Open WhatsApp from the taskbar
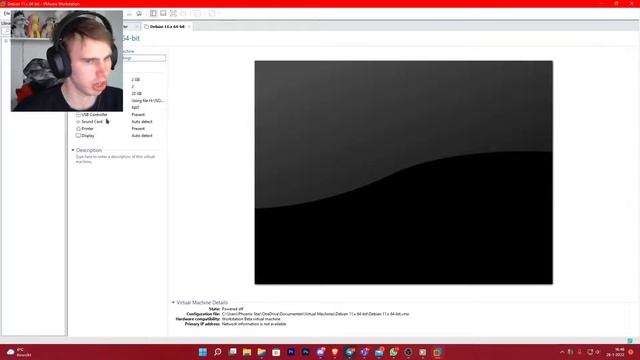 click(x=393, y=352)
